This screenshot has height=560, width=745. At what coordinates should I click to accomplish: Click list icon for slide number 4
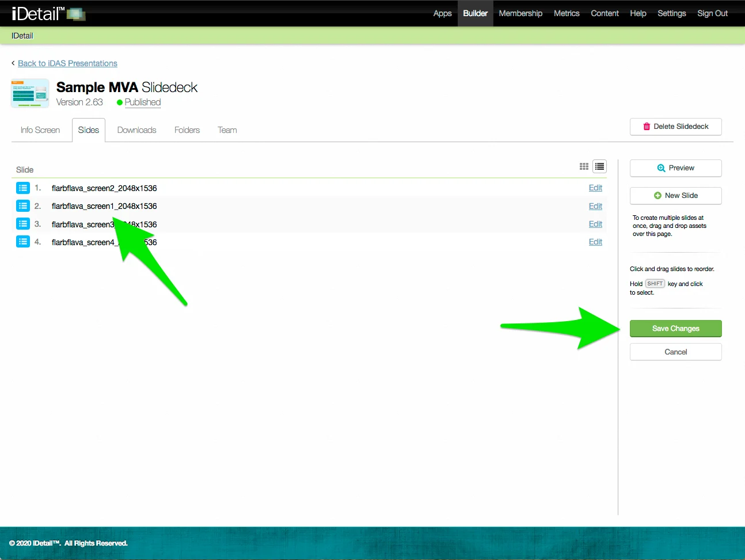[x=23, y=242]
